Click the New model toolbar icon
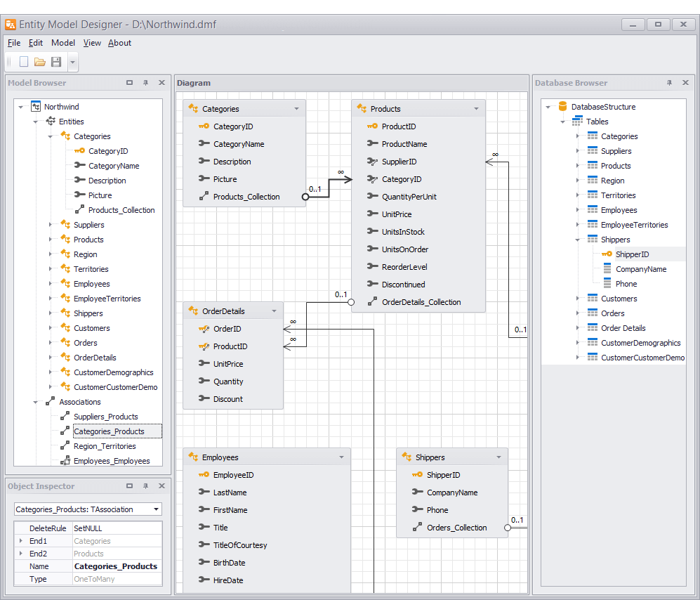This screenshot has width=700, height=600. pyautogui.click(x=24, y=62)
